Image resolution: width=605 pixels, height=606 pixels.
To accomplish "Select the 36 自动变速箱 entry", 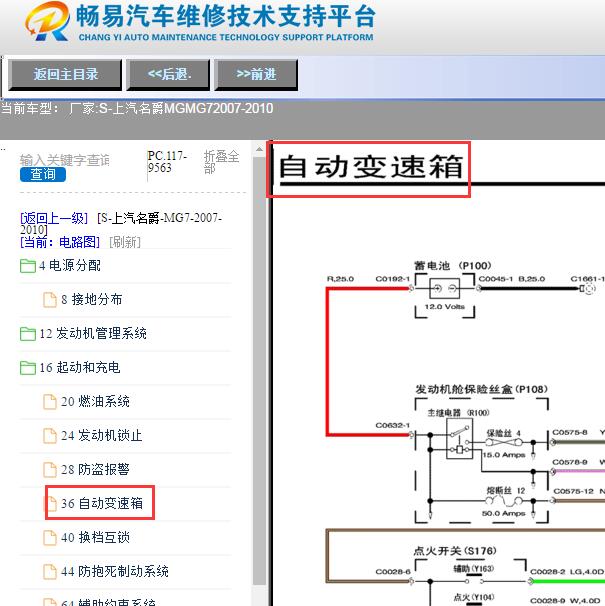I will [x=102, y=504].
